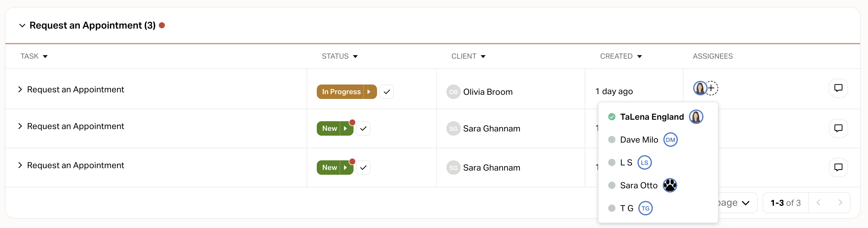Advance the In Progress status arrow

(369, 92)
